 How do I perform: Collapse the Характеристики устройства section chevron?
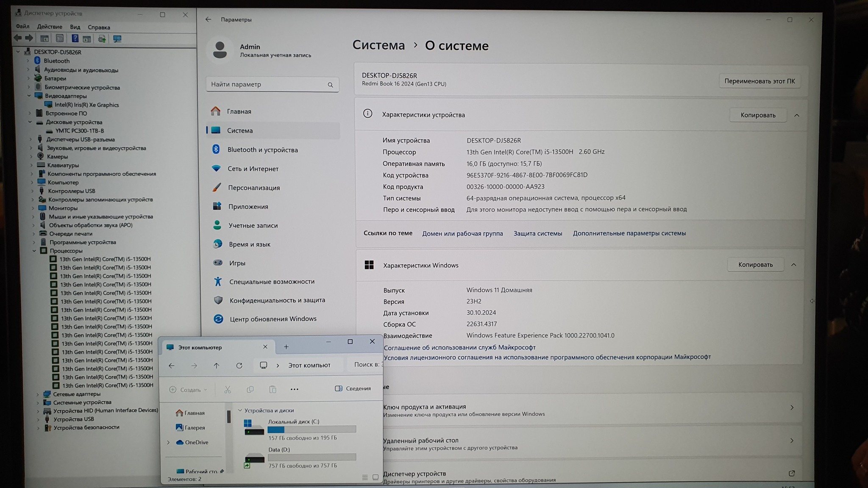coord(796,115)
